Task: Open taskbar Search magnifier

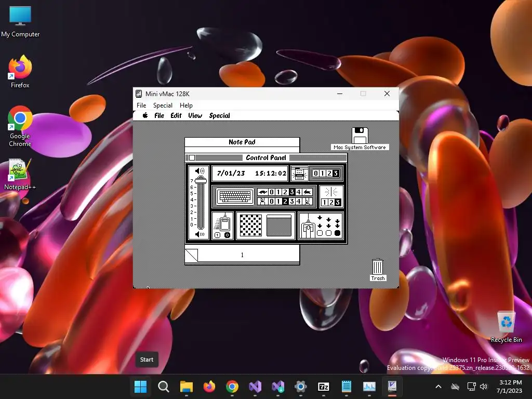Action: coord(164,387)
